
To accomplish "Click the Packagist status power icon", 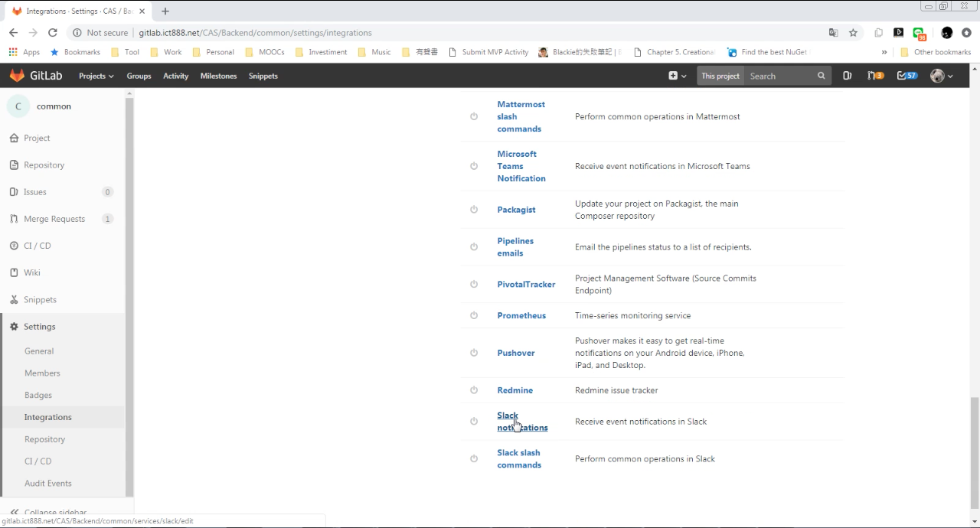I will (x=474, y=210).
